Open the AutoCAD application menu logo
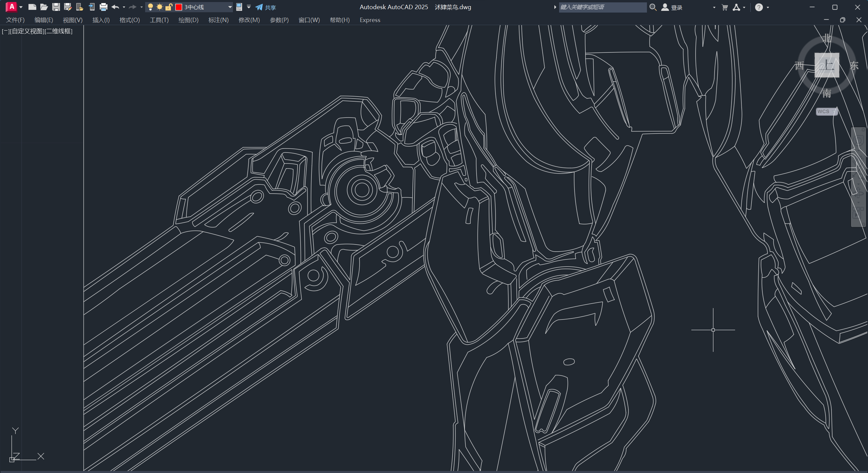 [11, 7]
